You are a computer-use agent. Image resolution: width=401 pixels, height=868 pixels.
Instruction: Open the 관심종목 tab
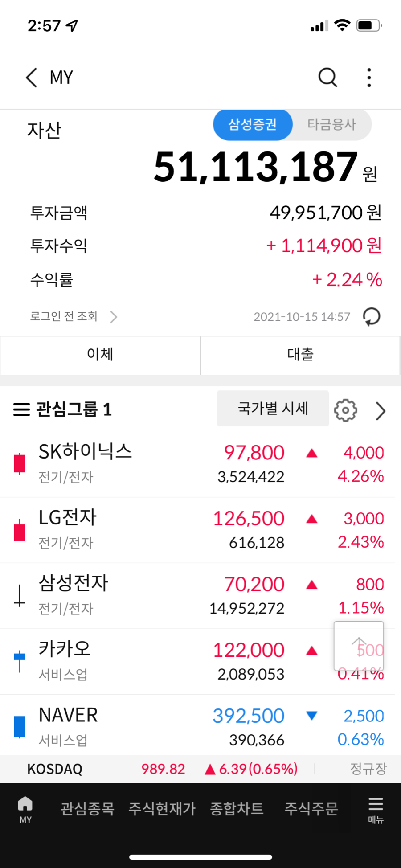(x=87, y=808)
